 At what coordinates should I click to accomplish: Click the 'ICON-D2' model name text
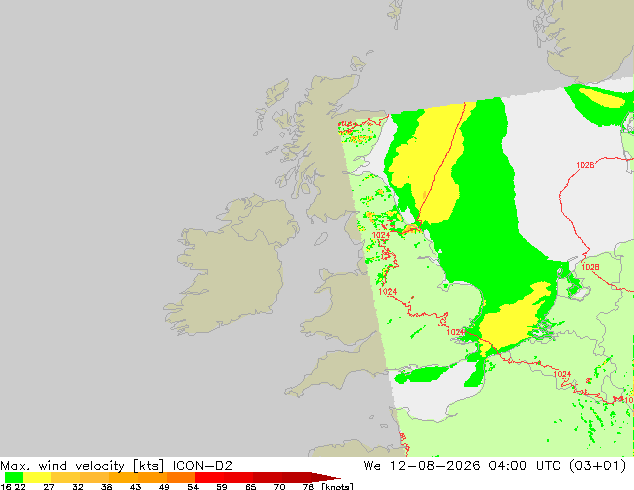(x=203, y=466)
